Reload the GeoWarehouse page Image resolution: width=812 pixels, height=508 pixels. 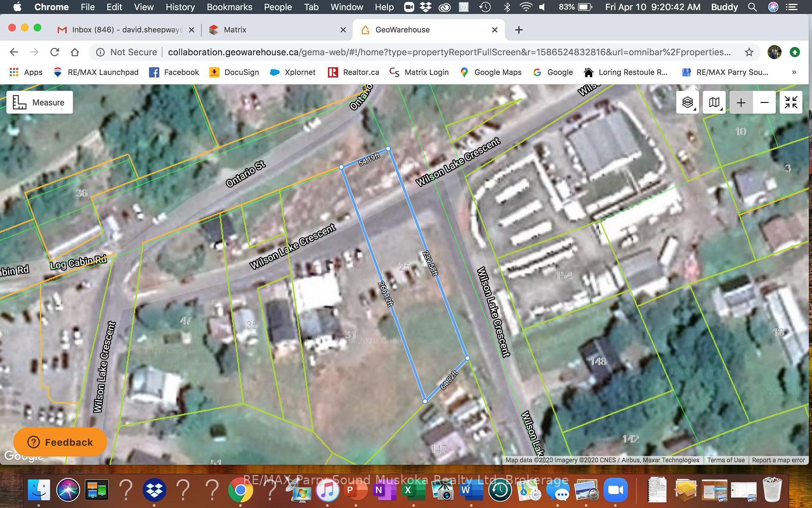click(x=55, y=52)
